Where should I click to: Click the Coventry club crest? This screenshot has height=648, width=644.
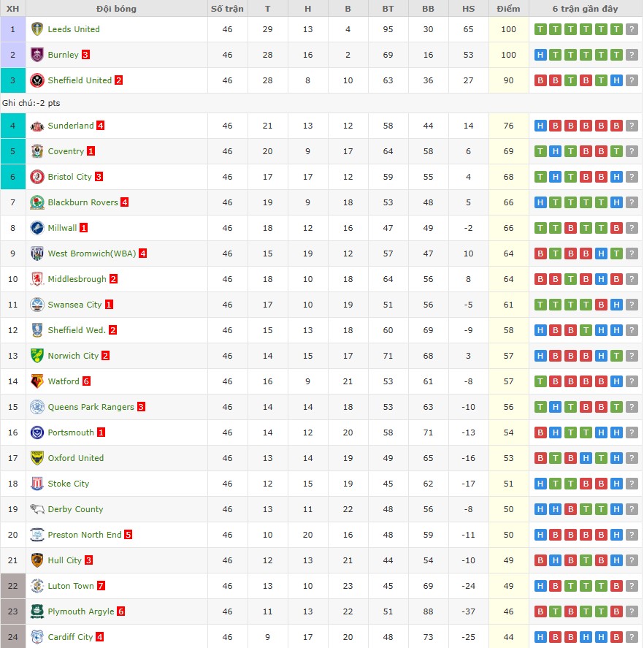(37, 151)
